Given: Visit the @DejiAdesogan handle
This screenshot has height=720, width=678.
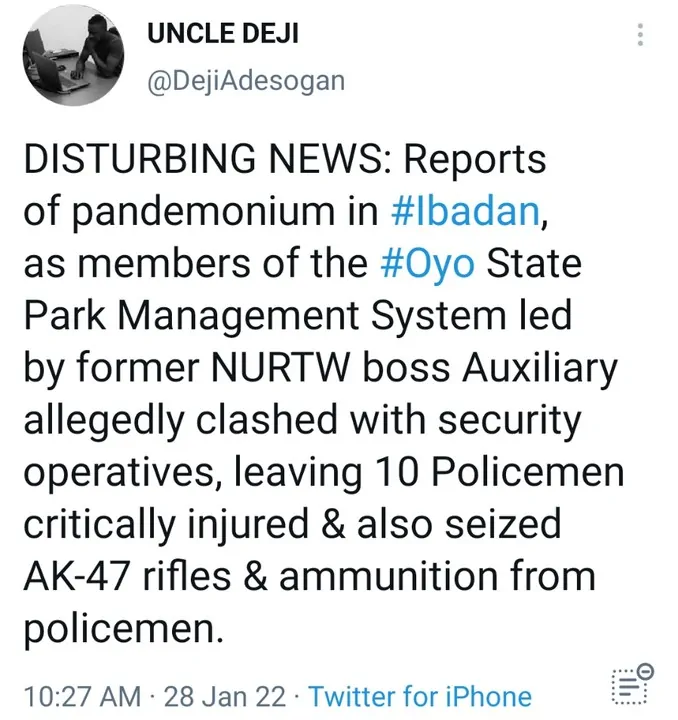Looking at the screenshot, I should click(x=245, y=81).
